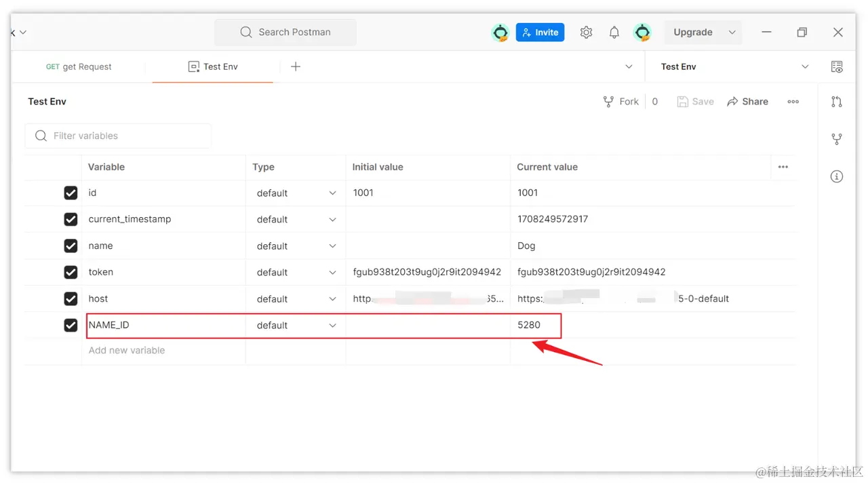Open the environment quick look icon

pos(837,66)
